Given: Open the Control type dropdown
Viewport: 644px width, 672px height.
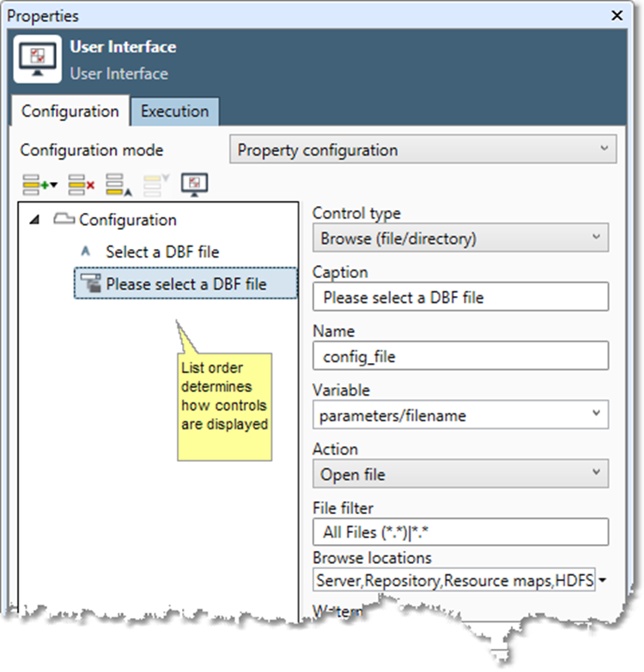Looking at the screenshot, I should pyautogui.click(x=459, y=238).
